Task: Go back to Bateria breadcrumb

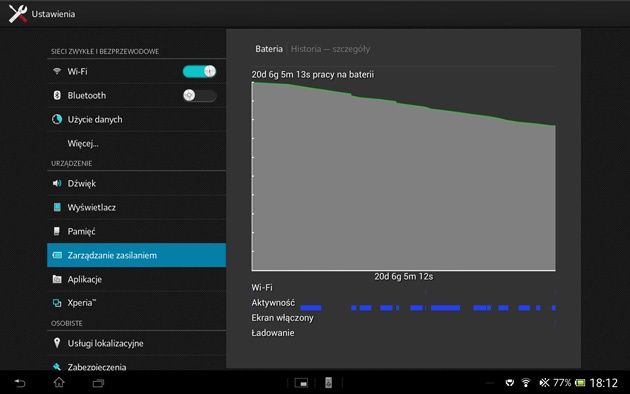Action: coord(269,49)
